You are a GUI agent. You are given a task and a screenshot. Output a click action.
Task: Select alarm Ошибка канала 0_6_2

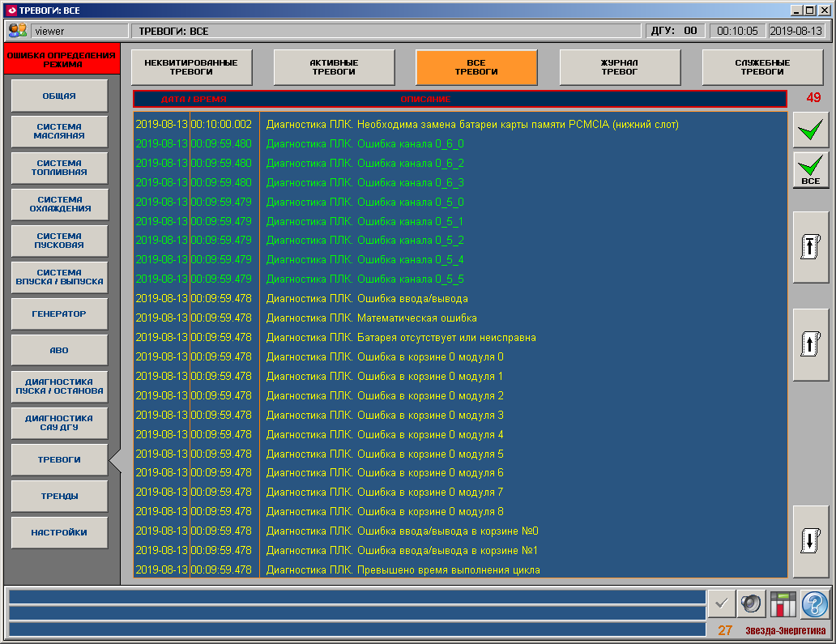click(460, 163)
